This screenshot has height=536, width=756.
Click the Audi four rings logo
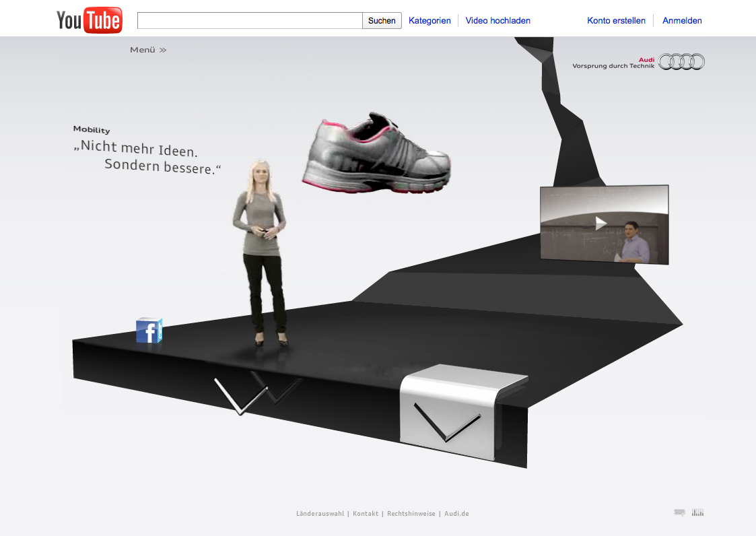[681, 62]
